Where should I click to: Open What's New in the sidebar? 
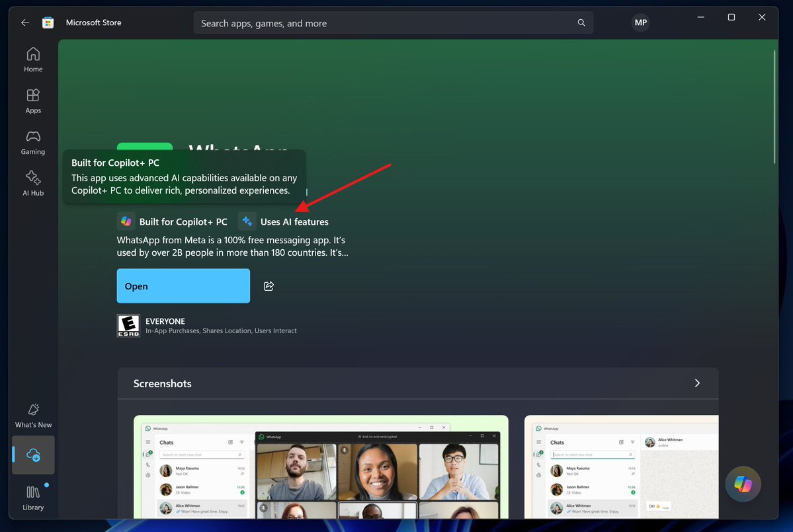pyautogui.click(x=33, y=416)
